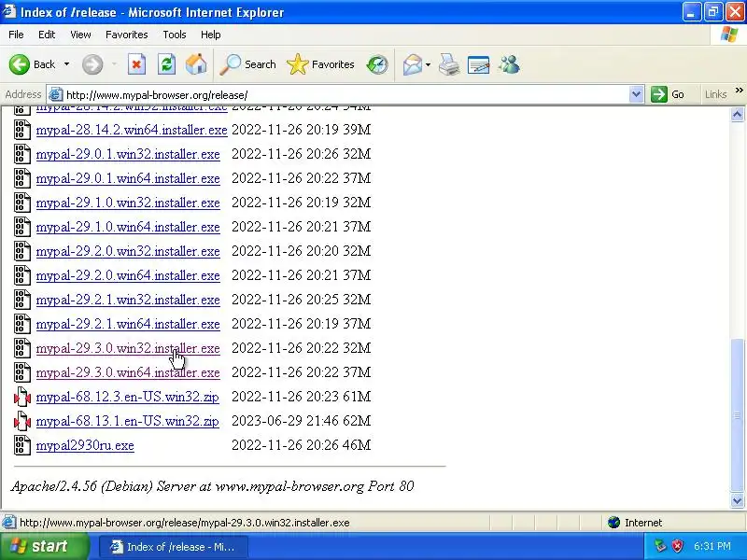Screen dimensions: 747x560
Task: Open the Back history dropdown arrow
Action: pos(66,64)
